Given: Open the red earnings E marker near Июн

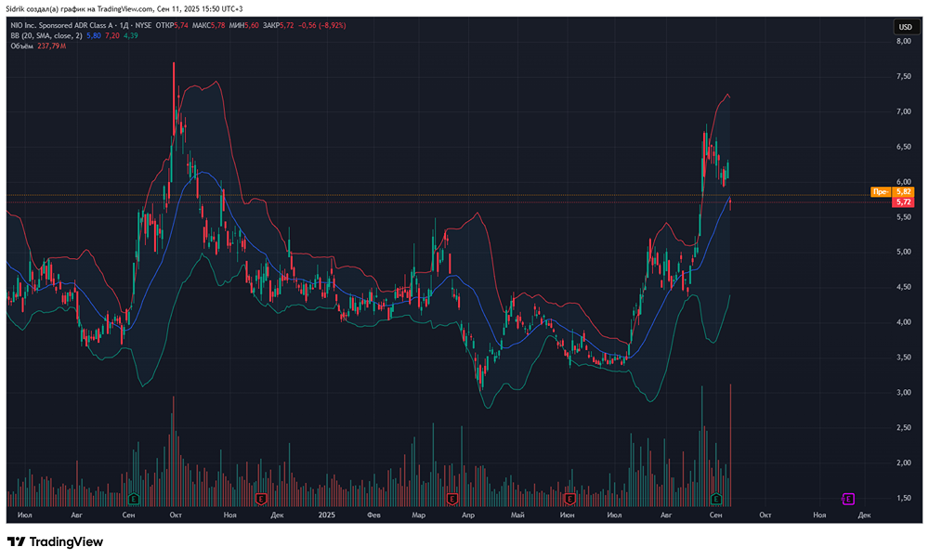Looking at the screenshot, I should [569, 499].
